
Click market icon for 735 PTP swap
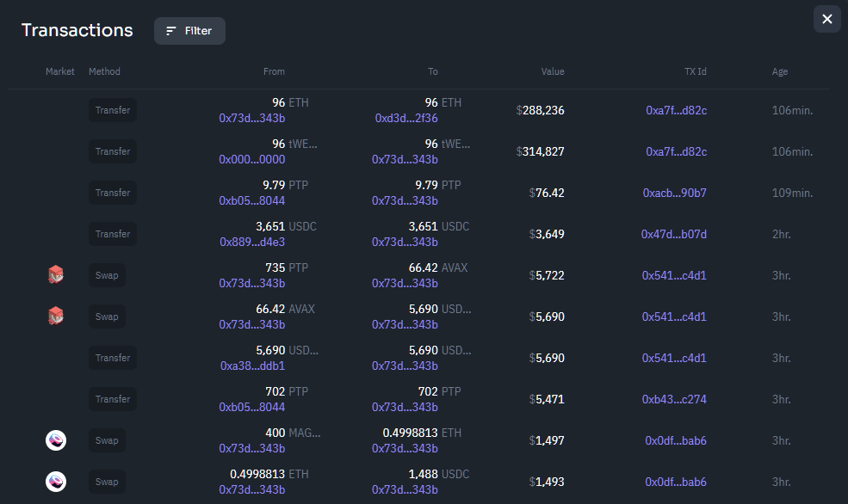tap(56, 275)
